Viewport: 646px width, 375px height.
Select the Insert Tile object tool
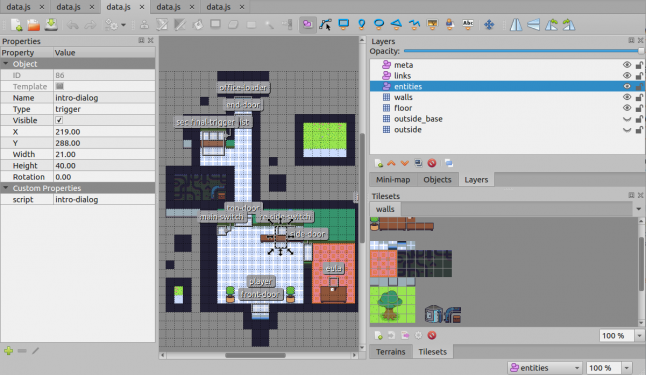[432, 25]
